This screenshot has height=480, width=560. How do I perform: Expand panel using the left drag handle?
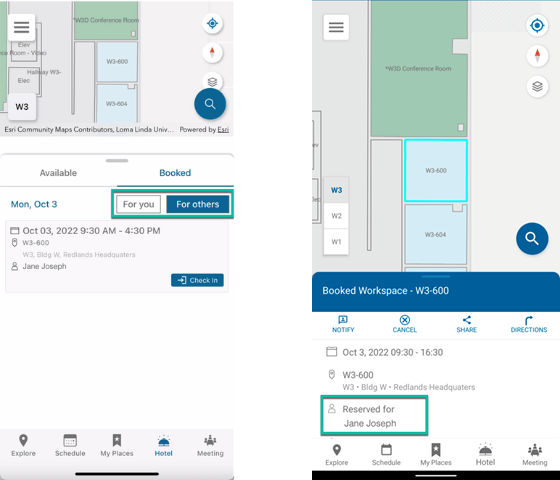point(117,161)
